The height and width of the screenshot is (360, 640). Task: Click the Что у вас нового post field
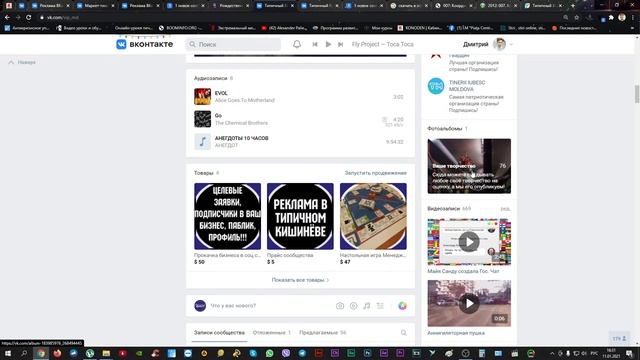269,305
